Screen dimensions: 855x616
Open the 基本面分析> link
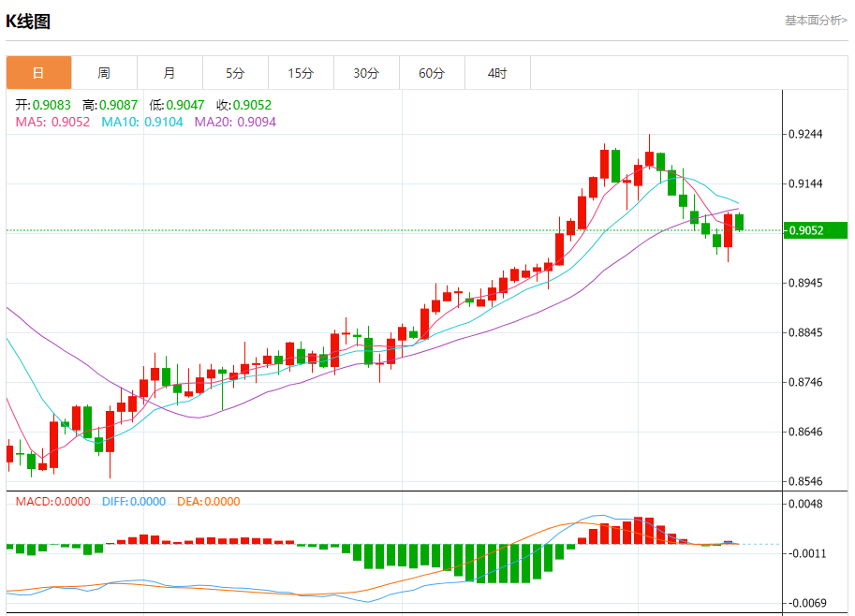pyautogui.click(x=816, y=21)
